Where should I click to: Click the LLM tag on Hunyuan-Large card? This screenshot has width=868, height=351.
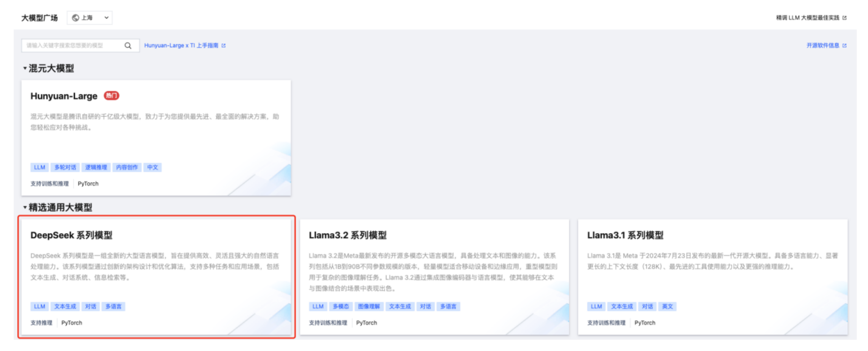pyautogui.click(x=39, y=167)
